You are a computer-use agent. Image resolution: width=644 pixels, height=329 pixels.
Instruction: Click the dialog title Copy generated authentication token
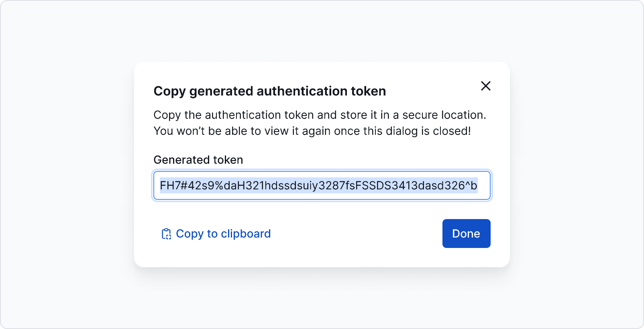coord(269,91)
